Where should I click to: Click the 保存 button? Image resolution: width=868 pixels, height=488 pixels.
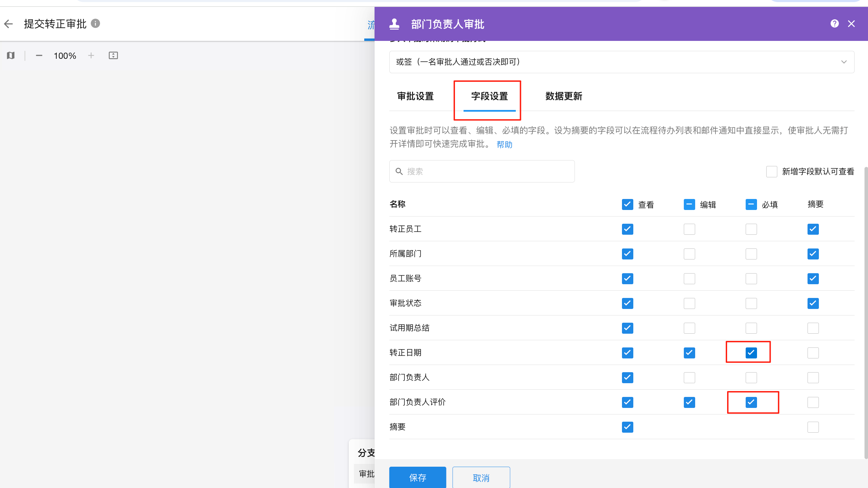(x=418, y=478)
